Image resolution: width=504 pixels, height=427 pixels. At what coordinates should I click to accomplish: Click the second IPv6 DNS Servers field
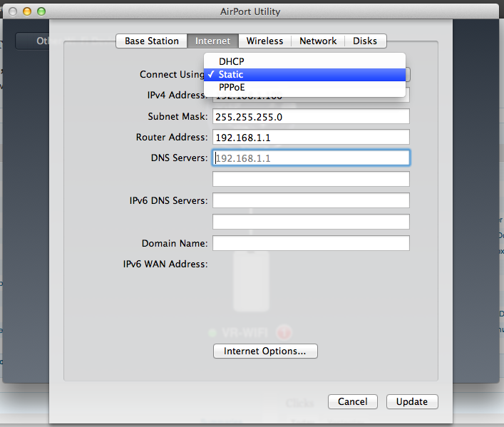click(x=311, y=222)
